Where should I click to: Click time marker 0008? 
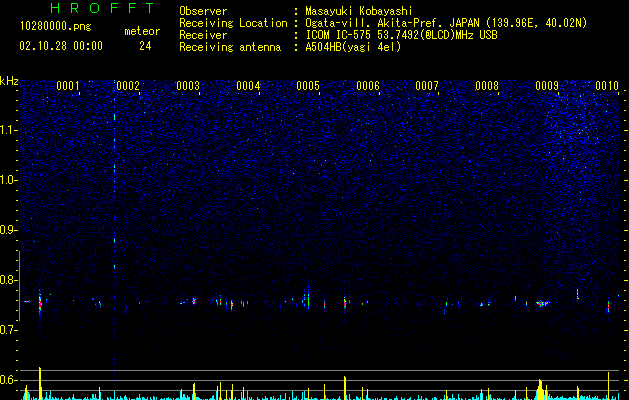pyautogui.click(x=487, y=85)
